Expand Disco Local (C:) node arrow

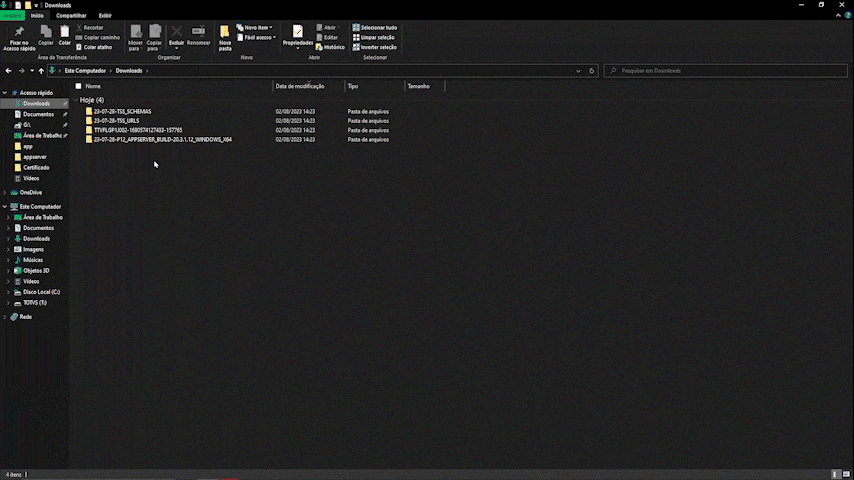point(8,292)
